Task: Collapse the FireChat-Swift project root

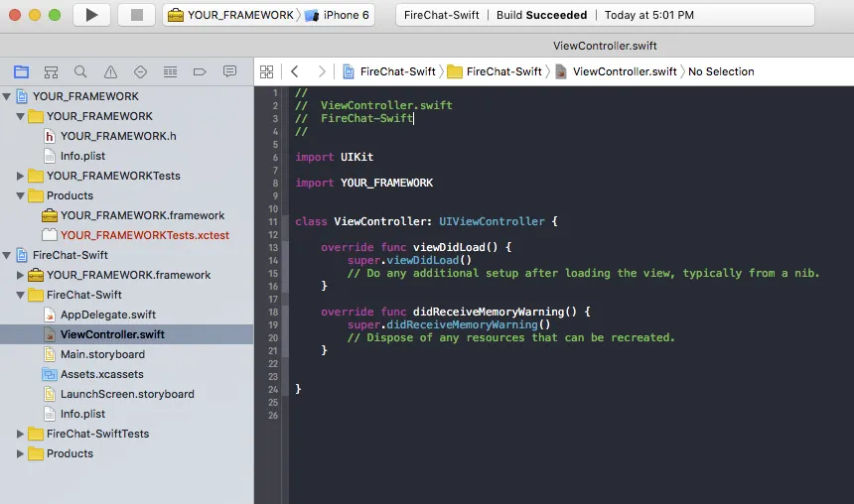Action: 7,255
